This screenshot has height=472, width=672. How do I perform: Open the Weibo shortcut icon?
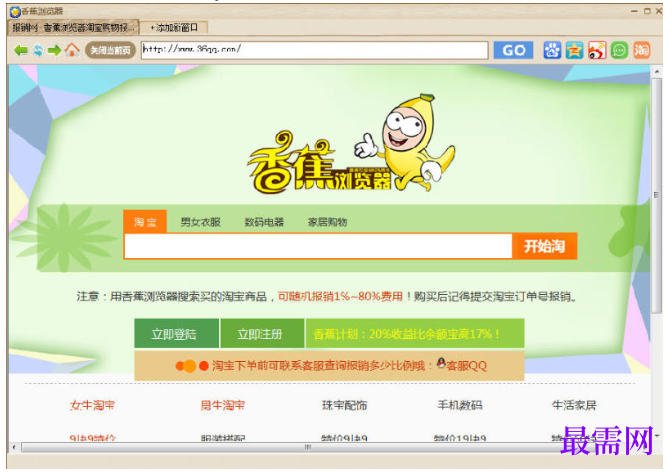pos(597,50)
